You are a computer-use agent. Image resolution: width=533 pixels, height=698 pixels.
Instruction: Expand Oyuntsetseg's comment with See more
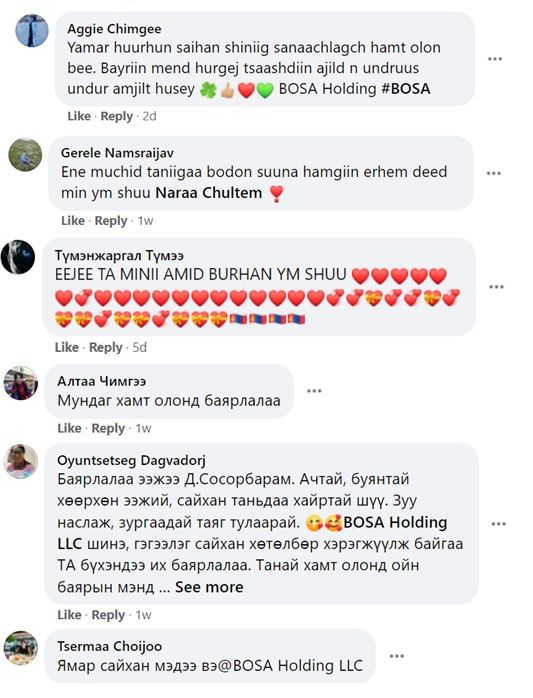(x=209, y=587)
